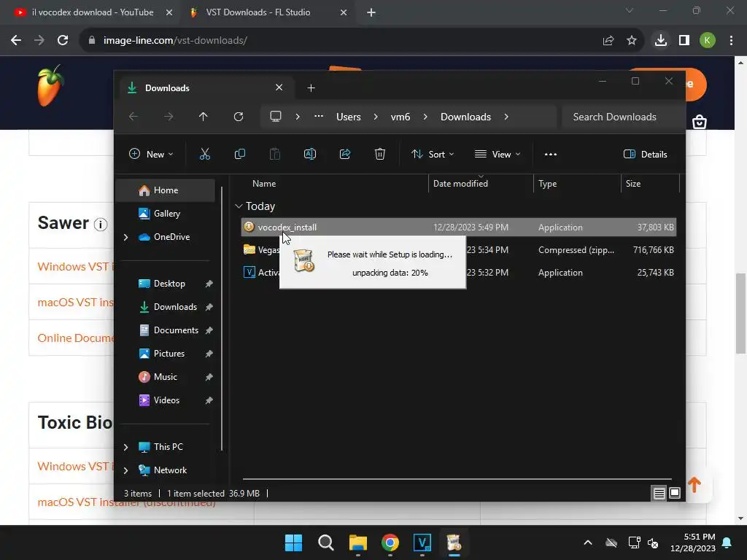Open Chrome profile K avatar
Image resolution: width=747 pixels, height=560 pixels.
point(707,41)
